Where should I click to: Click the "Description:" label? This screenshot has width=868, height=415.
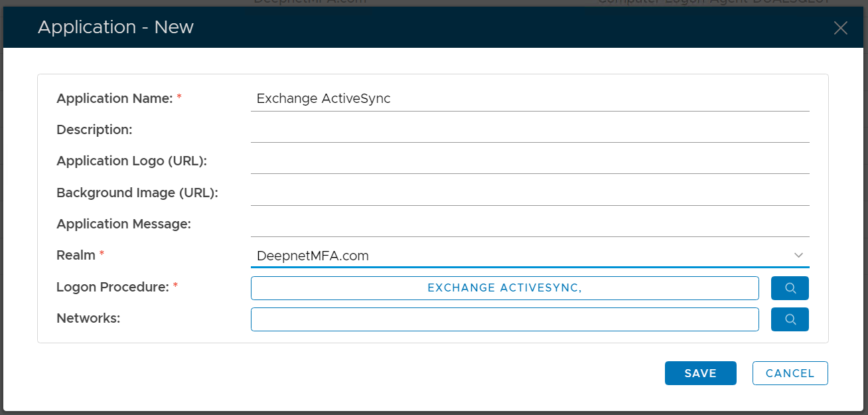point(94,130)
